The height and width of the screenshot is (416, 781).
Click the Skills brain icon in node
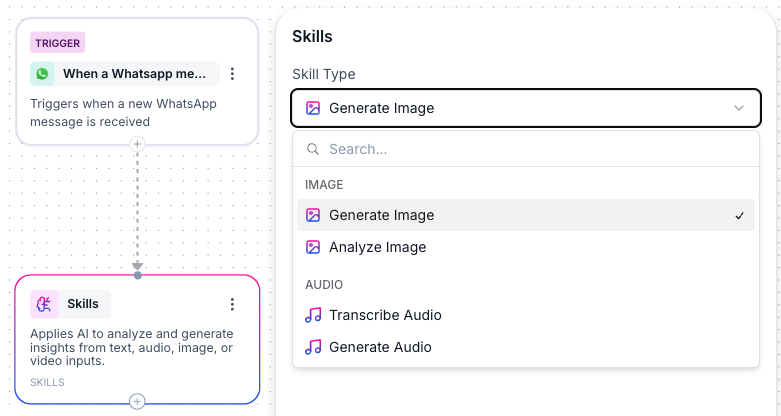pos(42,304)
